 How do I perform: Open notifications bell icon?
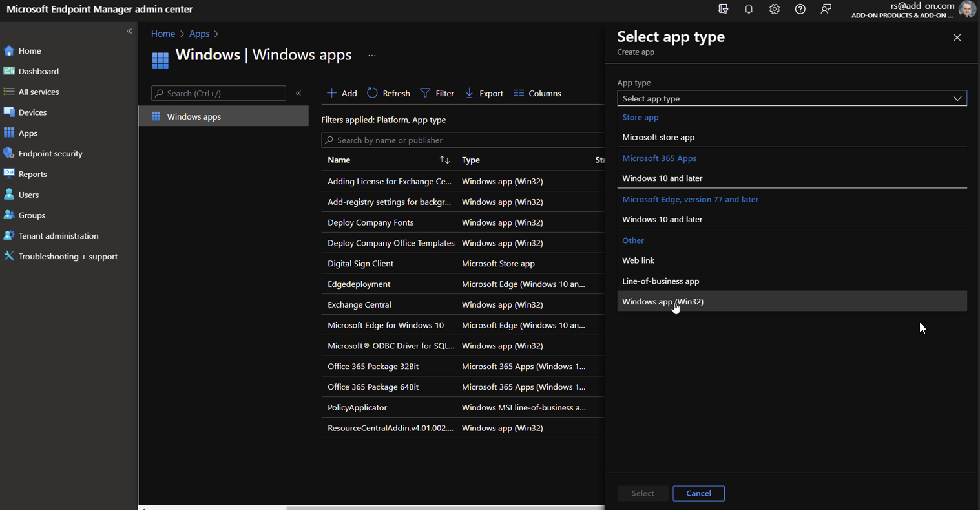point(749,9)
